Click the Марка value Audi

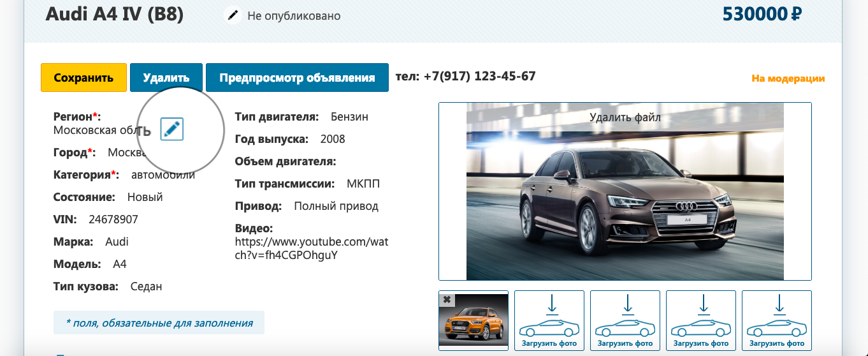[117, 242]
